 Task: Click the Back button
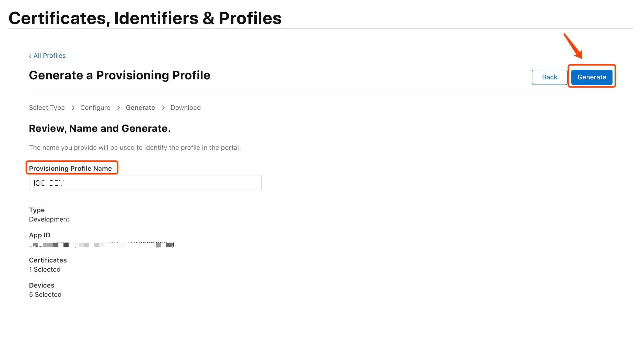click(549, 77)
